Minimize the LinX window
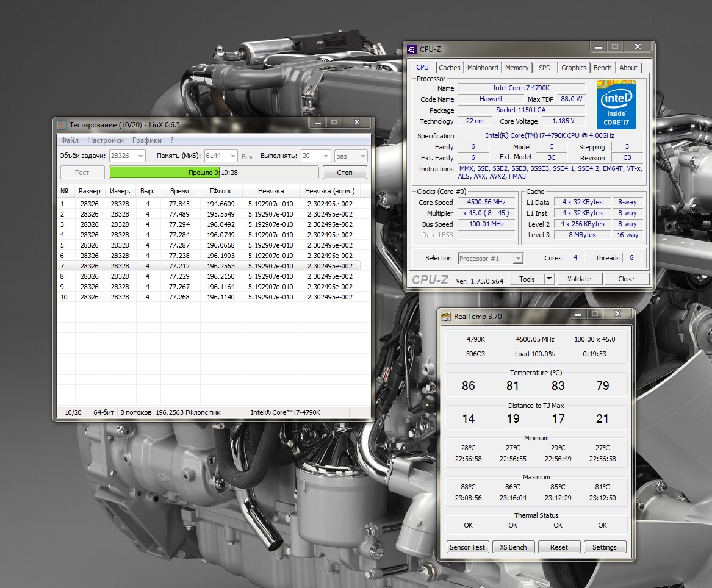This screenshot has height=588, width=712. pyautogui.click(x=318, y=123)
